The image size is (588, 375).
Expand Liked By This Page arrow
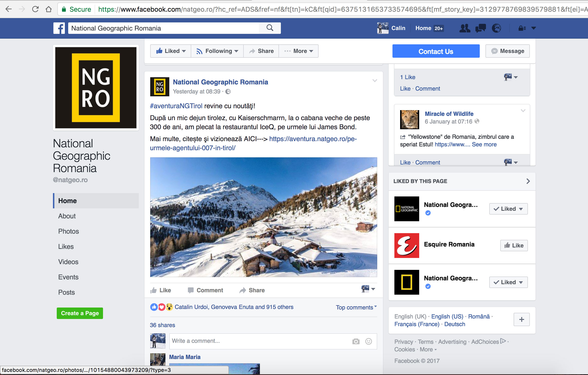tap(528, 181)
